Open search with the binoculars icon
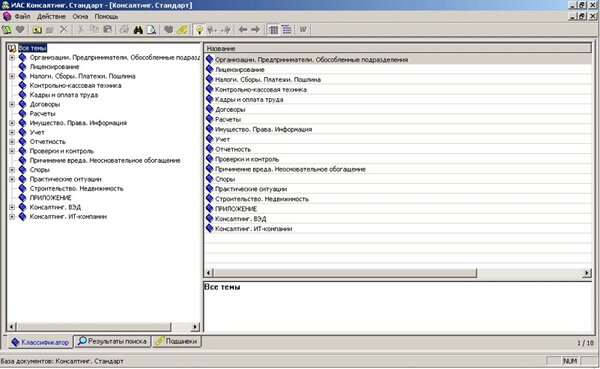 pyautogui.click(x=138, y=29)
